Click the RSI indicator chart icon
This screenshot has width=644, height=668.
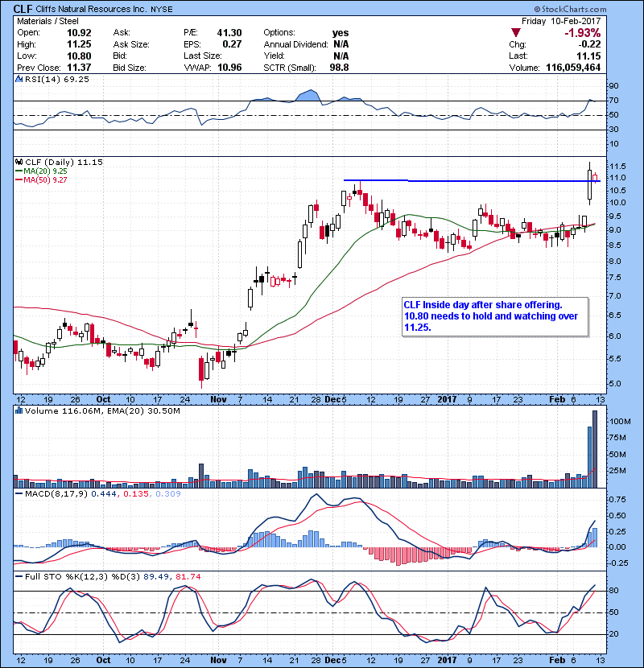click(x=19, y=79)
